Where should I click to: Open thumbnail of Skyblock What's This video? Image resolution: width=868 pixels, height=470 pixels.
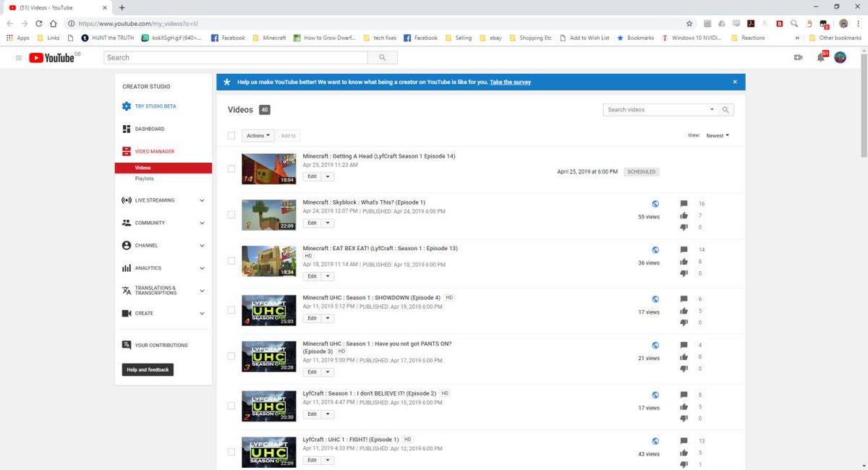(x=269, y=215)
